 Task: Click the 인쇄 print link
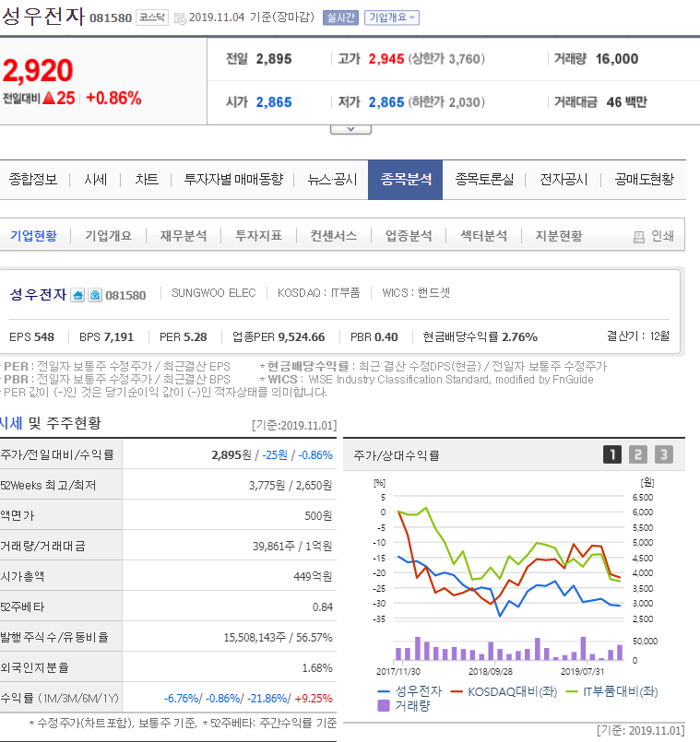(x=662, y=236)
